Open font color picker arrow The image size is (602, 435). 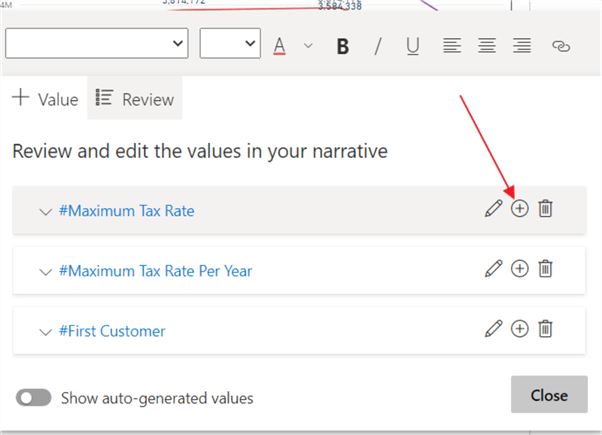click(308, 46)
